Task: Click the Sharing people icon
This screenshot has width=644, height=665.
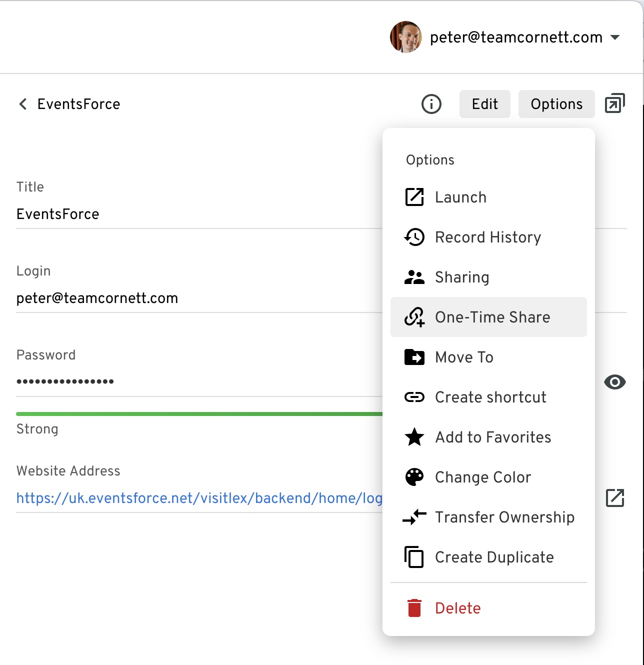Action: (x=414, y=277)
